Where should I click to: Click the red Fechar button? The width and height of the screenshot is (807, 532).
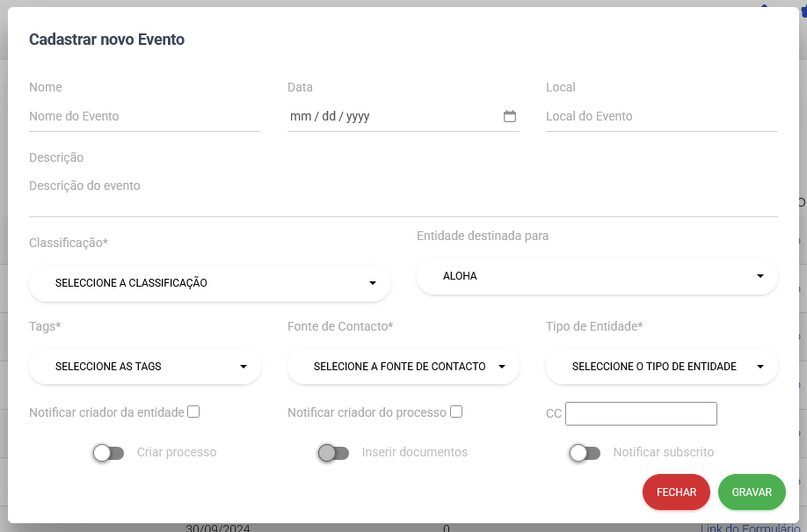point(676,492)
